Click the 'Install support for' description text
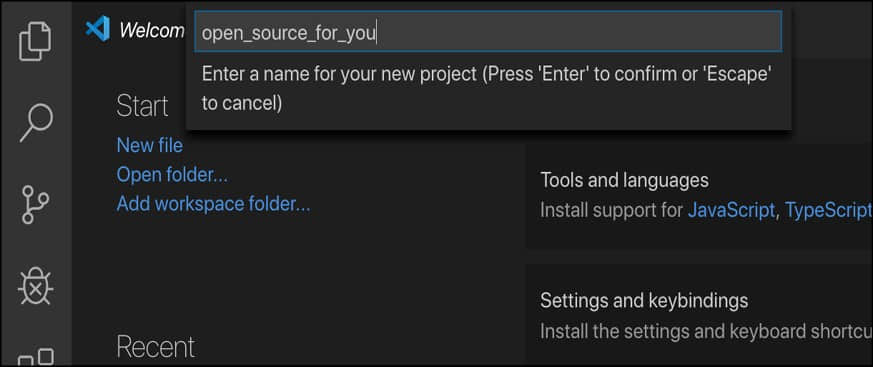873x367 pixels. pyautogui.click(x=612, y=211)
